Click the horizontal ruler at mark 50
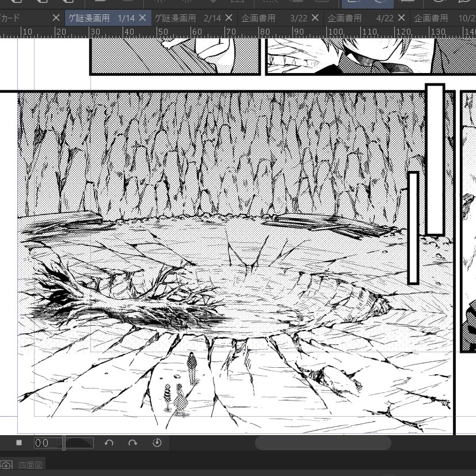 click(x=163, y=32)
